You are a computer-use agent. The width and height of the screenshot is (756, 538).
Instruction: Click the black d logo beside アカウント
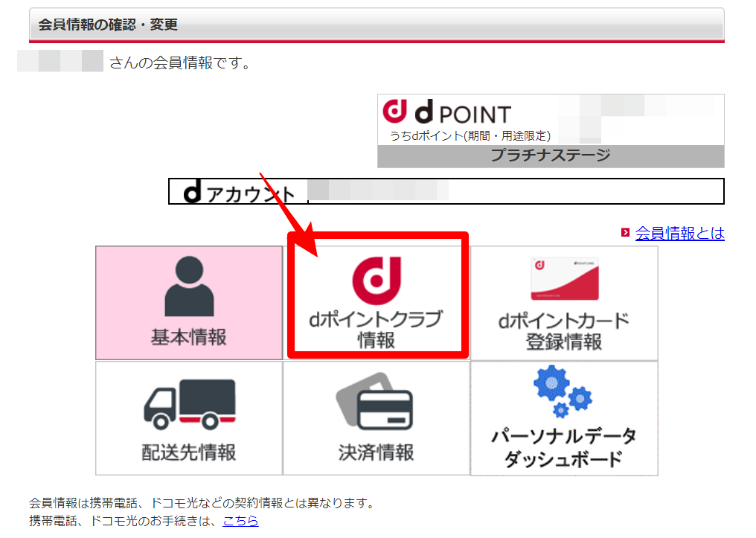click(193, 191)
